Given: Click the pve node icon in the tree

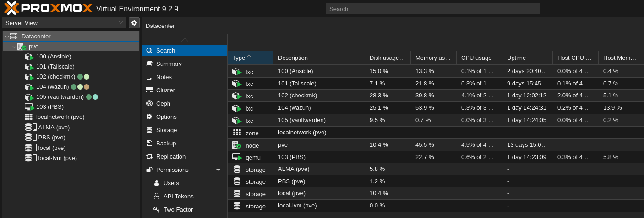Looking at the screenshot, I should pos(21,47).
